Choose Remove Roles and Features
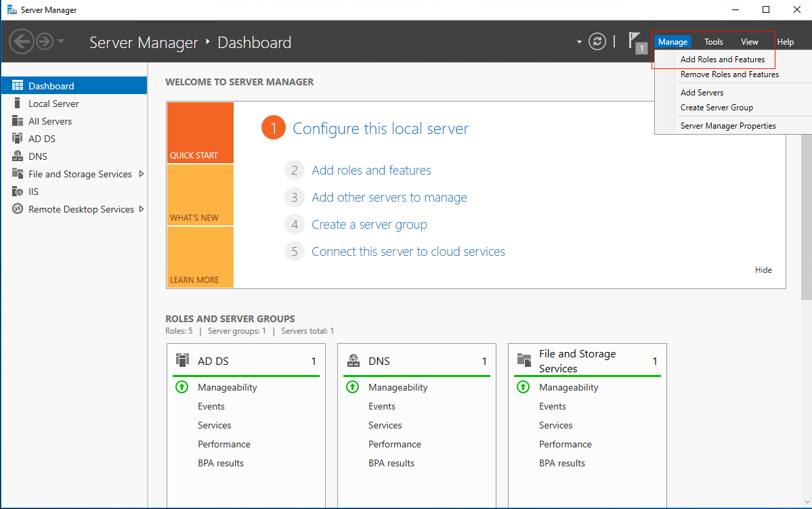Image resolution: width=812 pixels, height=509 pixels. (x=729, y=74)
